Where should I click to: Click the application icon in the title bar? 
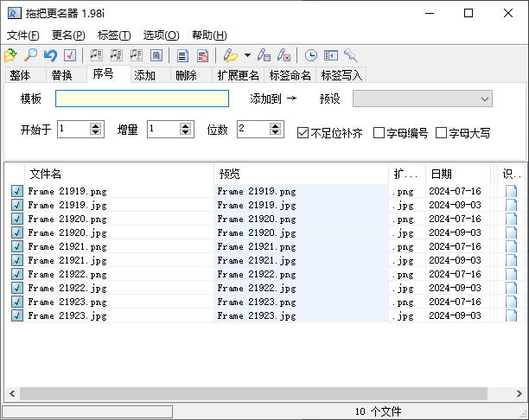(x=15, y=13)
